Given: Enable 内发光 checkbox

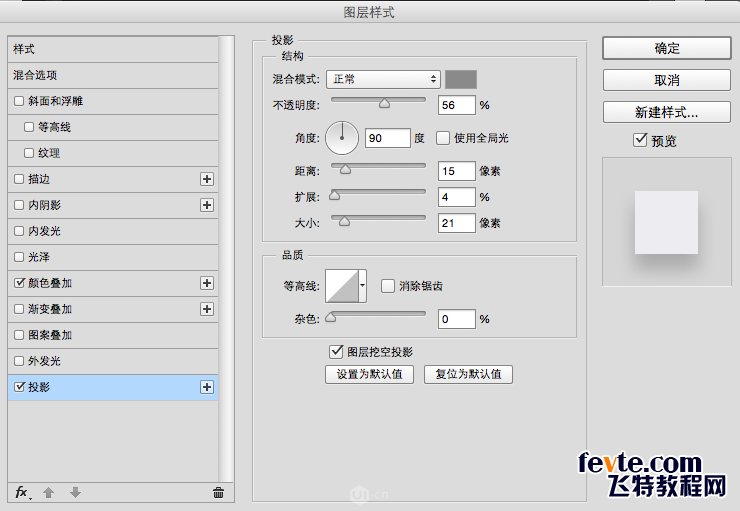Looking at the screenshot, I should point(19,231).
